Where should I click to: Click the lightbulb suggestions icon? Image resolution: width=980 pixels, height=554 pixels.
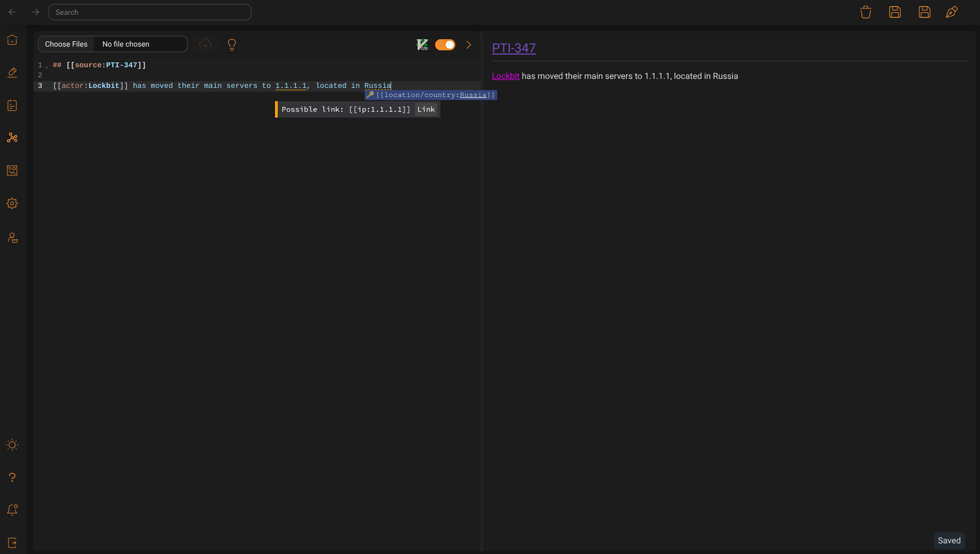click(232, 44)
